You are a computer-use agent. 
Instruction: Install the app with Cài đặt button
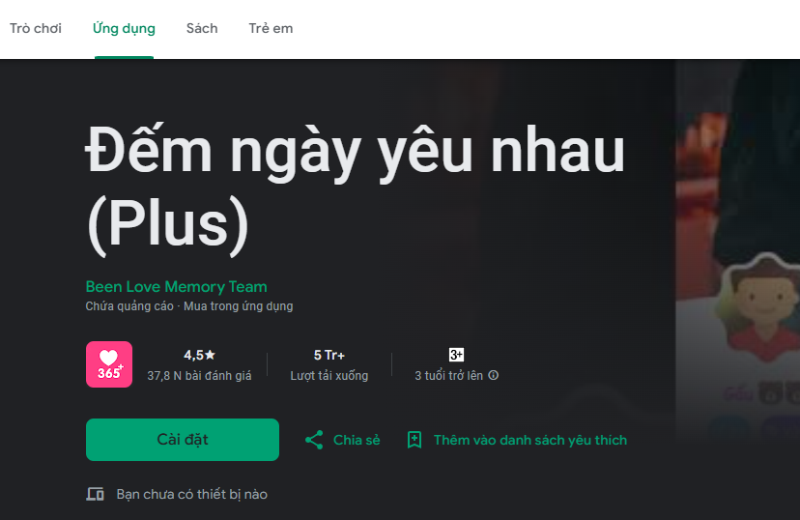[183, 440]
